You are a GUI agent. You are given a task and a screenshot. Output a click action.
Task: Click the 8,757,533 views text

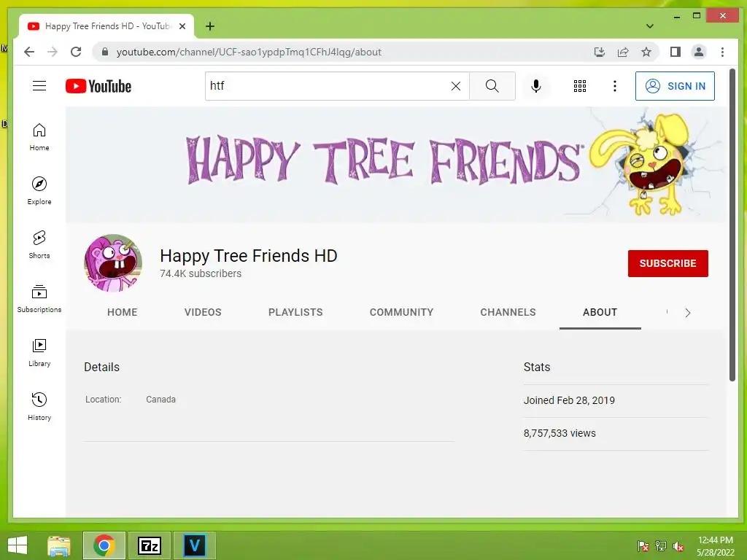click(560, 433)
